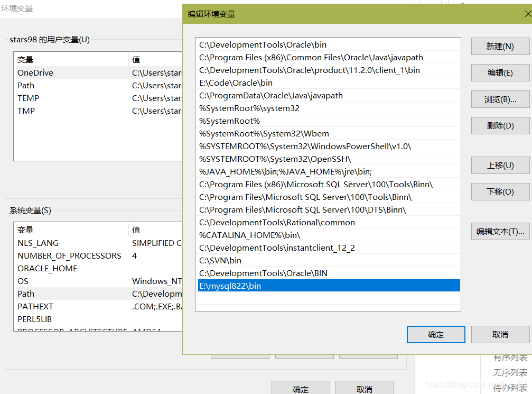Select the E:\Code\Oracle\bin entry
This screenshot has height=394, width=532.
328,83
